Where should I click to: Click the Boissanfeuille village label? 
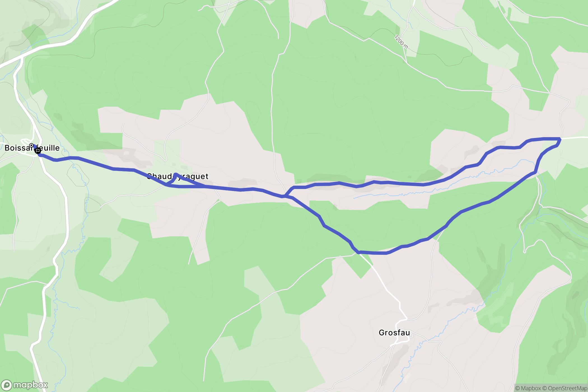pyautogui.click(x=32, y=148)
